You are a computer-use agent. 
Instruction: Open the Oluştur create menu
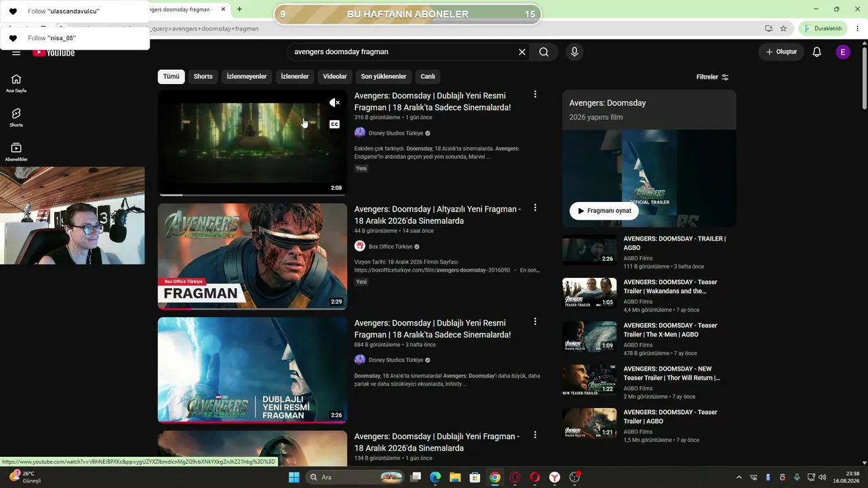pyautogui.click(x=781, y=52)
